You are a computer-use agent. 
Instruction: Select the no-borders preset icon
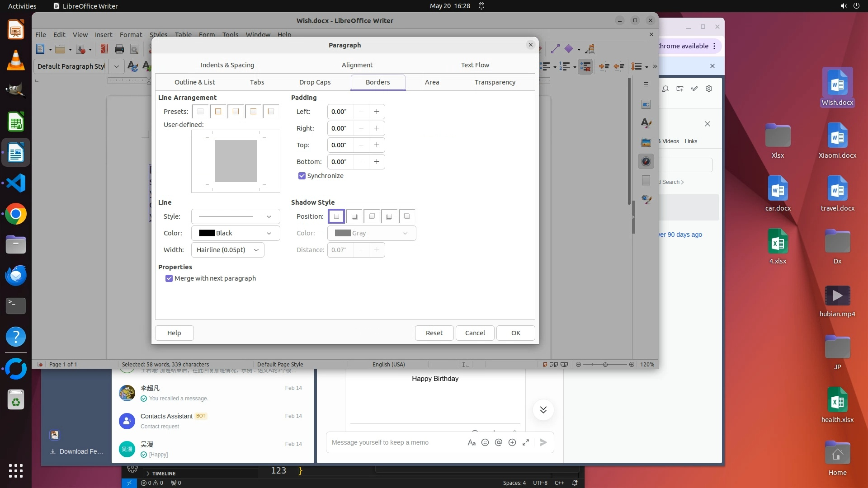point(200,112)
